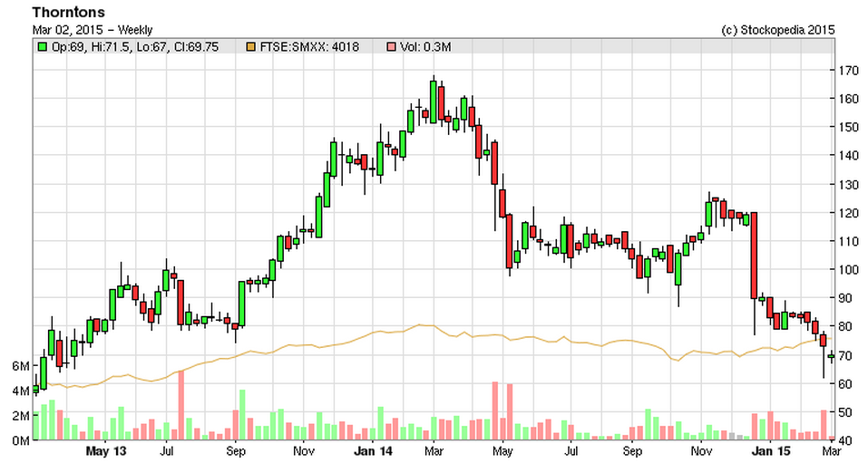
Task: Click the 'May 13' date axis label
Action: click(106, 451)
